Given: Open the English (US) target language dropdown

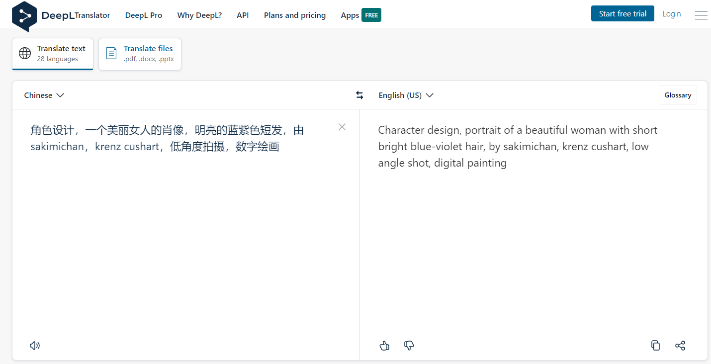Looking at the screenshot, I should click(406, 95).
